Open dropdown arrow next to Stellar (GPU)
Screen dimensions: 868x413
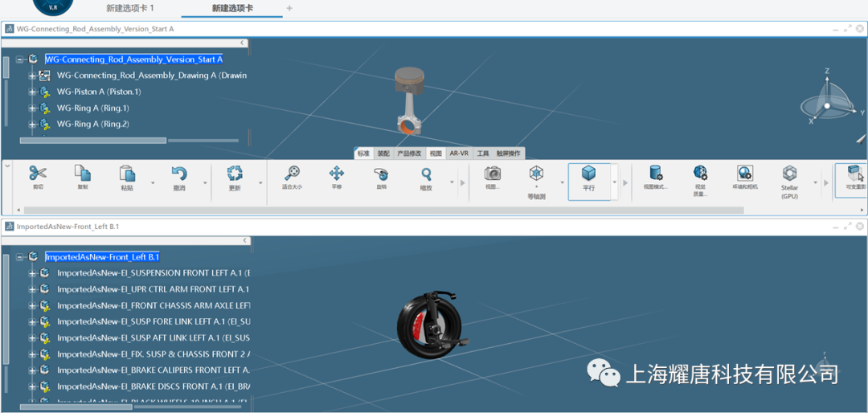pos(815,182)
